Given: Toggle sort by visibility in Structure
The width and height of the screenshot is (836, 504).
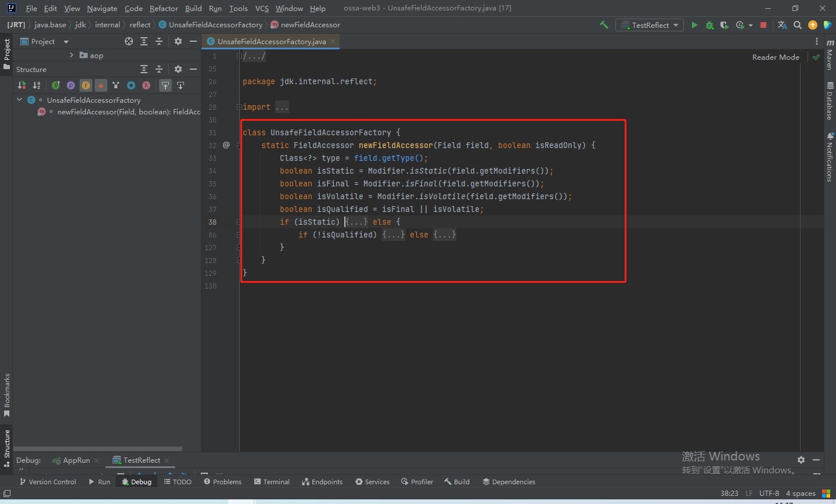Looking at the screenshot, I should point(21,85).
